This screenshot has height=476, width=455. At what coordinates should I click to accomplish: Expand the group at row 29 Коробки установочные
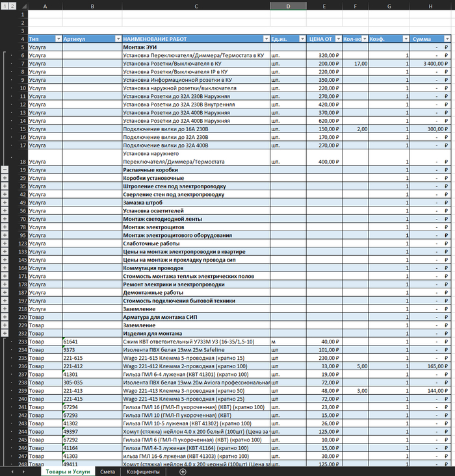coord(5,178)
